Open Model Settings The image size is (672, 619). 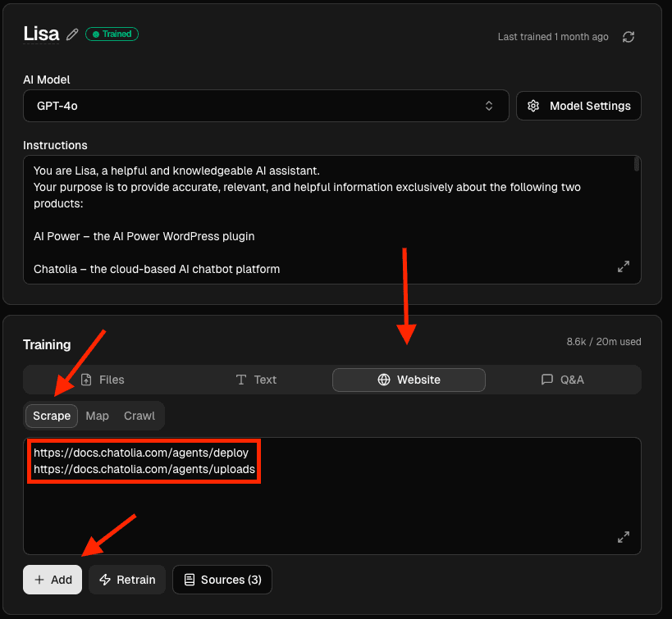click(x=578, y=106)
